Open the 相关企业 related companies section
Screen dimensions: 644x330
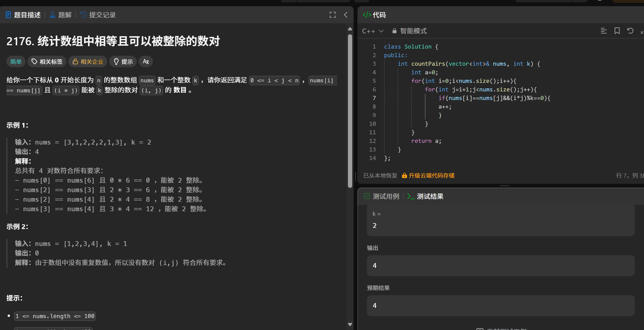tap(88, 61)
